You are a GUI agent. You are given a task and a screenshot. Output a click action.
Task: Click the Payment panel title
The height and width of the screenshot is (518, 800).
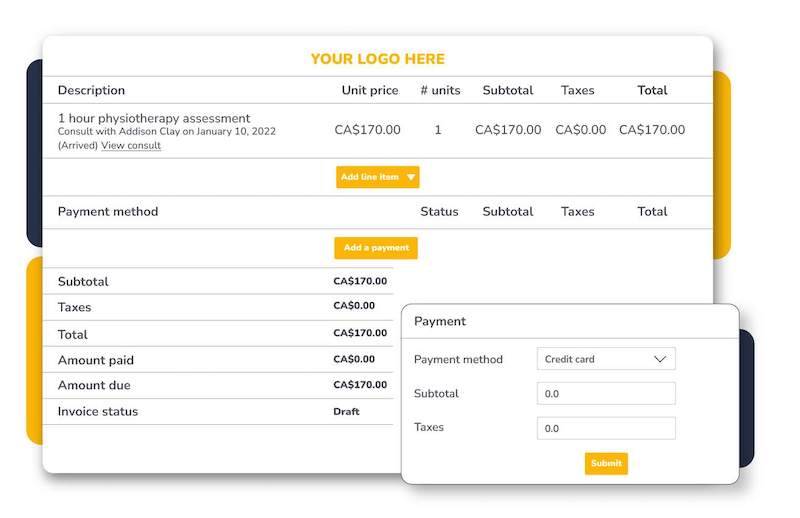[x=440, y=321]
